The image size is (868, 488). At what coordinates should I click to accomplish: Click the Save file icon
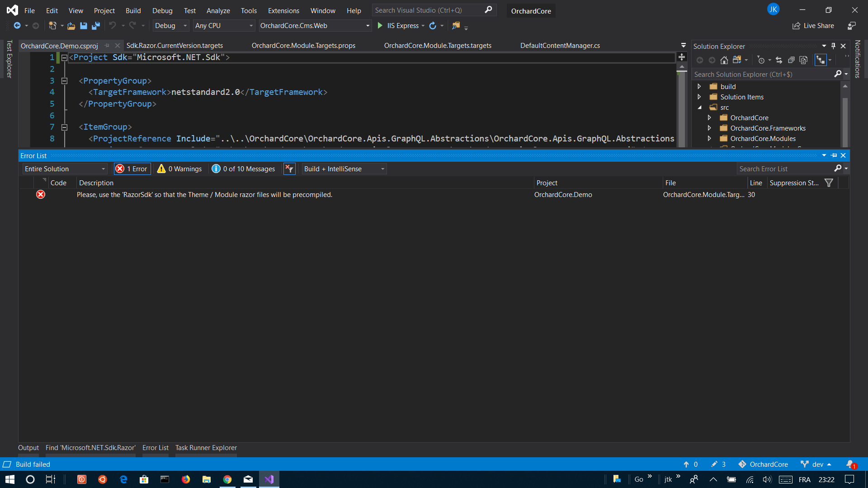point(84,26)
